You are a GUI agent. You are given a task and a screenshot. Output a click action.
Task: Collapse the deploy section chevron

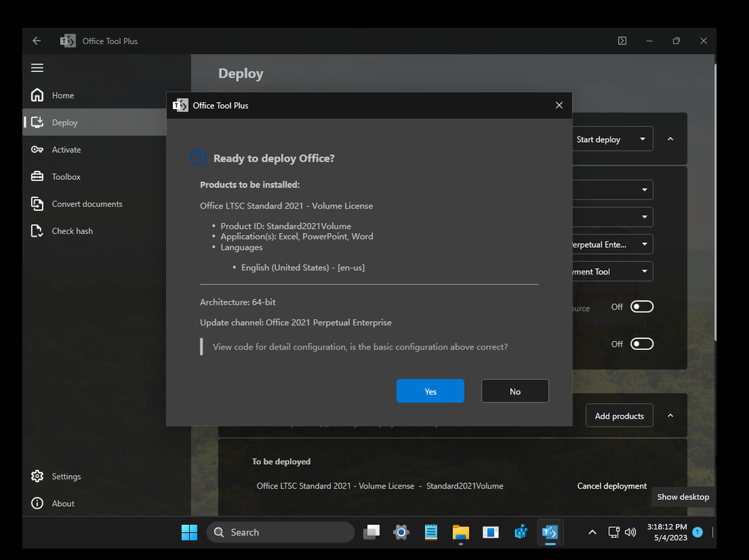670,139
